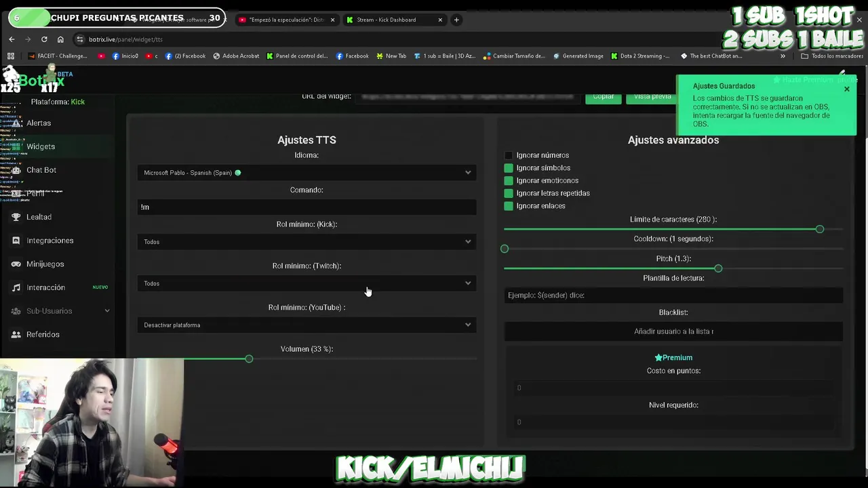Click the Costo en puntos input field
The image size is (868, 488).
coord(673,388)
